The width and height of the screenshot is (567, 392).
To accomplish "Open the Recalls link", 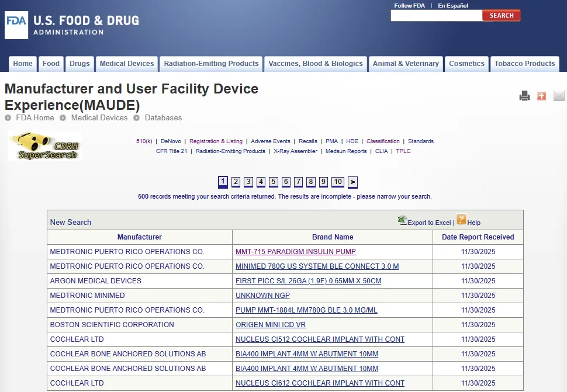I will (308, 141).
